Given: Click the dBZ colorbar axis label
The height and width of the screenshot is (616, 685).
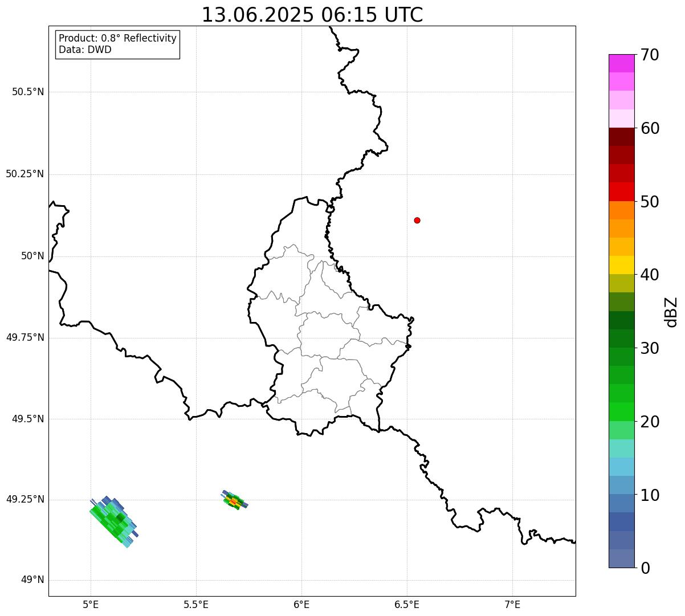Looking at the screenshot, I should 672,311.
